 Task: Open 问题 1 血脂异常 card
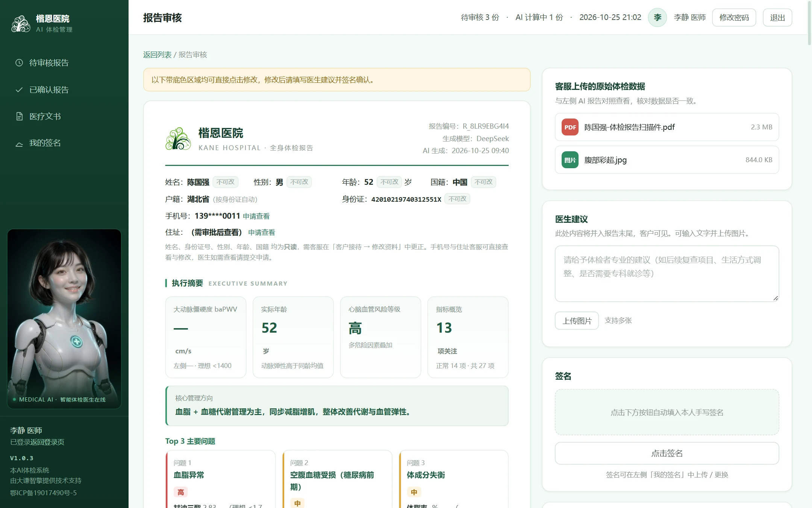point(220,479)
